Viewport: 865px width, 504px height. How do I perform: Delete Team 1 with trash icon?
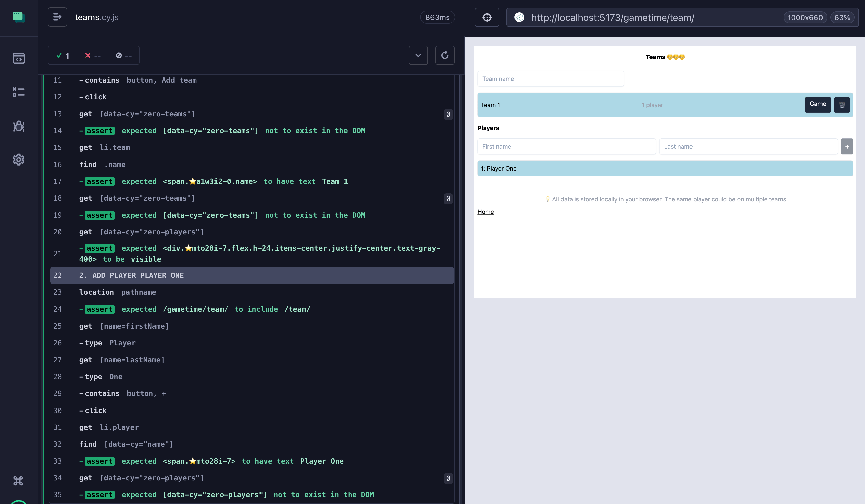pyautogui.click(x=842, y=105)
